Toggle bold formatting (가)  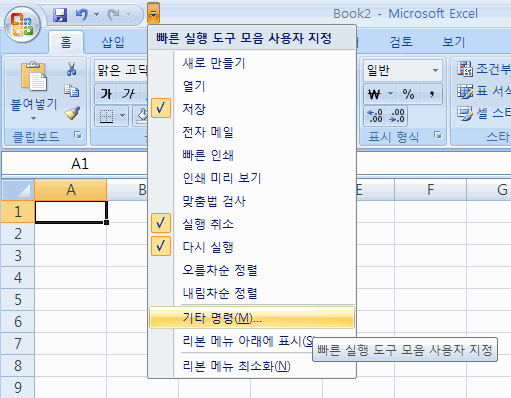tap(106, 94)
